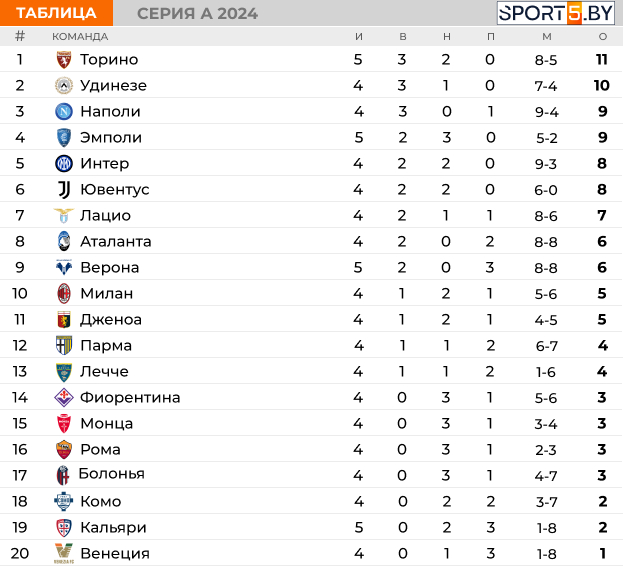Click the Roma club crest
The image size is (623, 566).
pyautogui.click(x=64, y=449)
